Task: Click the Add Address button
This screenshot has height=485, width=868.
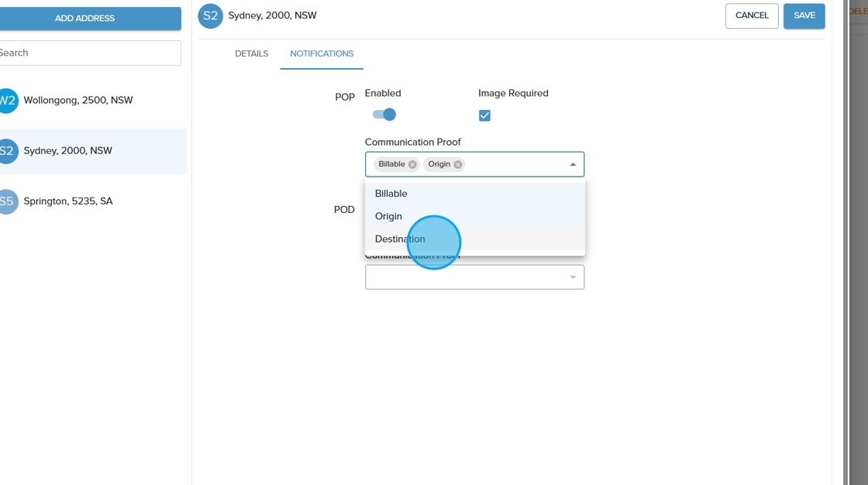Action: click(85, 19)
